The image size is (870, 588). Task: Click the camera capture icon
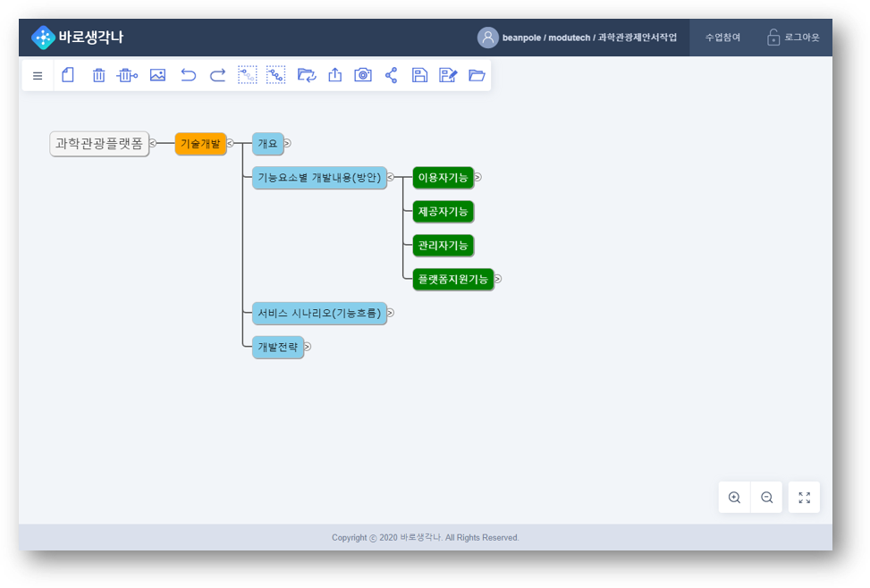[363, 75]
